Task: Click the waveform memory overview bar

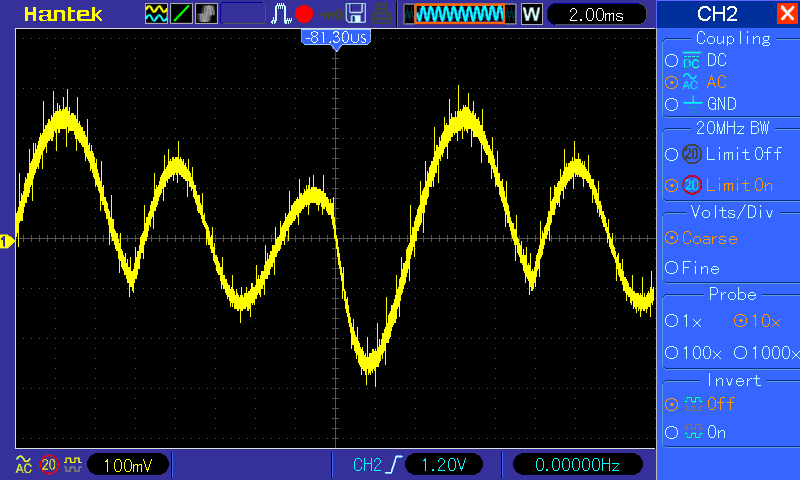Action: (460, 14)
